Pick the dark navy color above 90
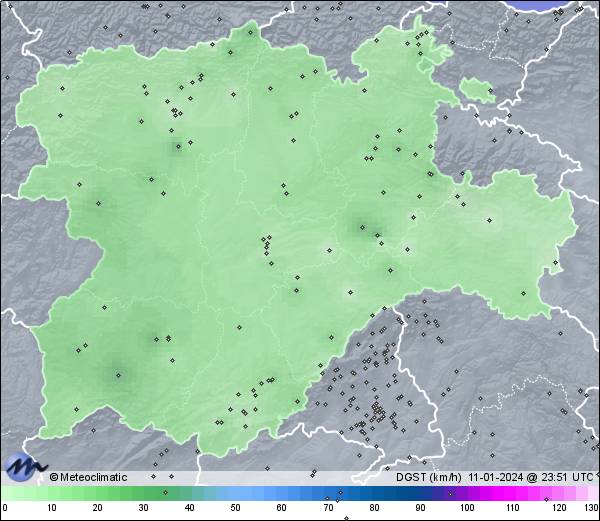The width and height of the screenshot is (600, 521). 420,493
